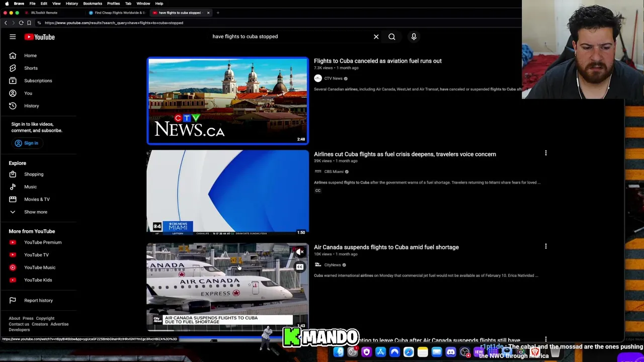
Task: Click the magnifier search button
Action: point(392,37)
